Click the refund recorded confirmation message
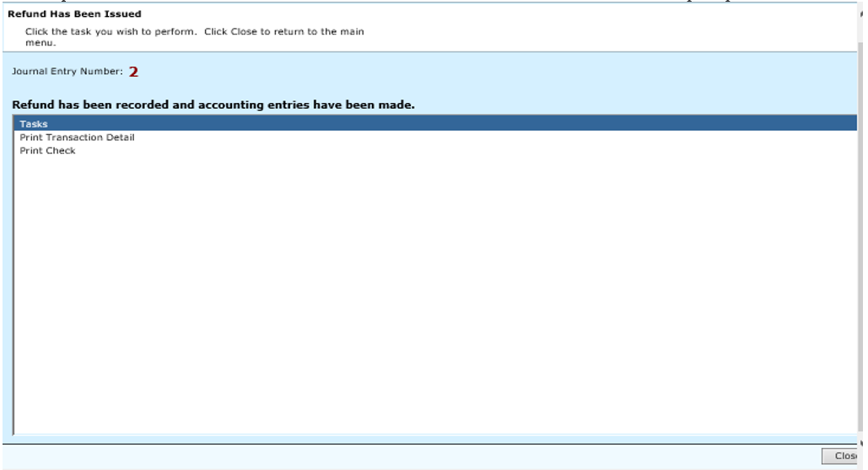The height and width of the screenshot is (470, 868). pyautogui.click(x=213, y=105)
